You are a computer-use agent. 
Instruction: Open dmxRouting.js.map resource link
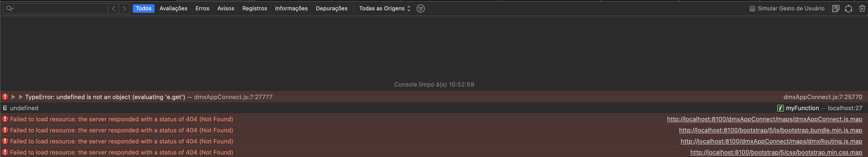[x=771, y=141]
